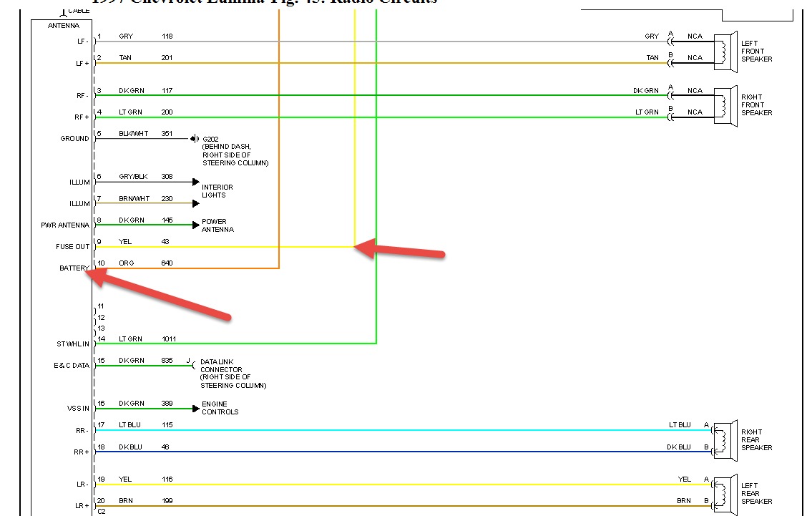The height and width of the screenshot is (516, 812).
Task: Select the ST WHL IN terminal label
Action: point(73,344)
